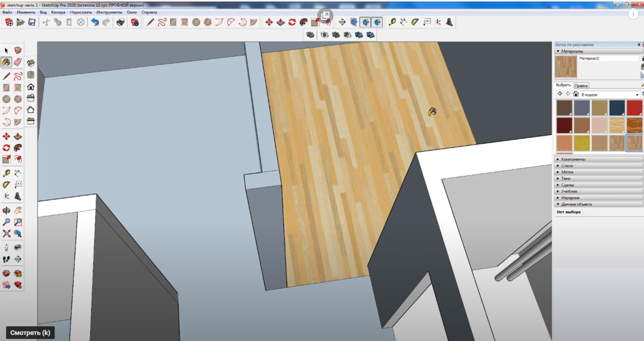Image resolution: width=644 pixels, height=341 pixels.
Task: Click the Redo arrow in top toolbar
Action: coord(106,22)
